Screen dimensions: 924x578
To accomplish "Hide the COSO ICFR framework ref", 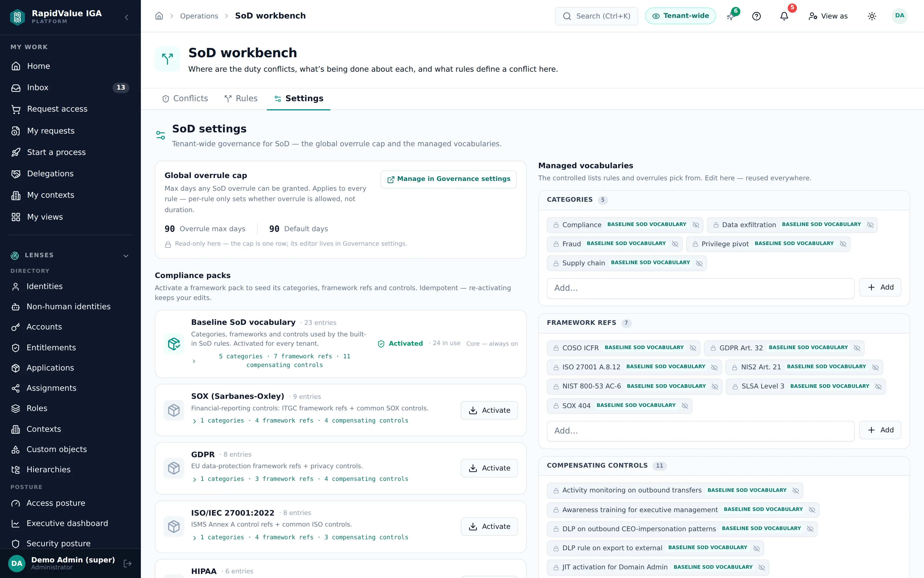I will pos(693,348).
